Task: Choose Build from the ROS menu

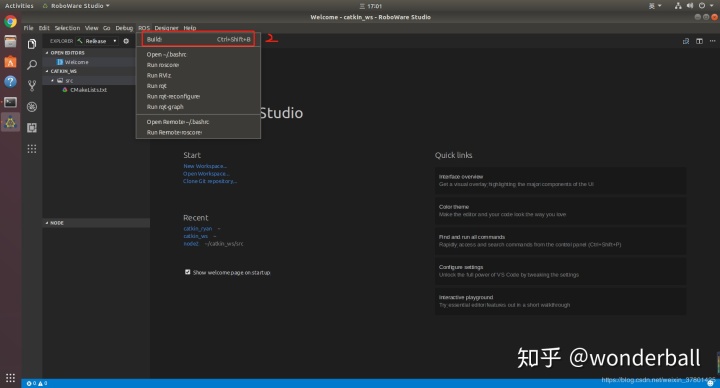Action: coord(198,39)
